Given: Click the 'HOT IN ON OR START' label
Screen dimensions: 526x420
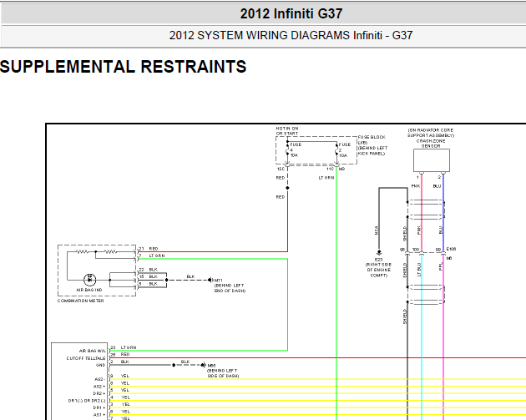Looking at the screenshot, I should [x=287, y=131].
